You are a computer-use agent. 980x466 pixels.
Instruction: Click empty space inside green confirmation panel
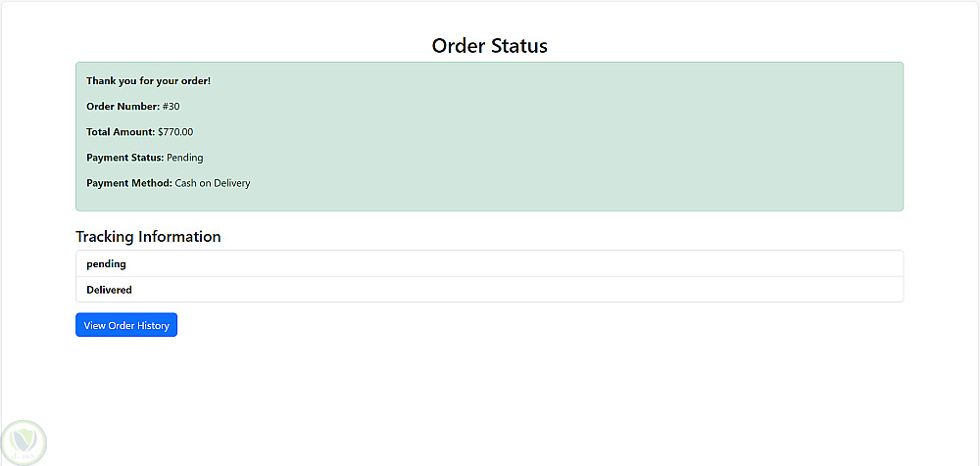coord(588,137)
